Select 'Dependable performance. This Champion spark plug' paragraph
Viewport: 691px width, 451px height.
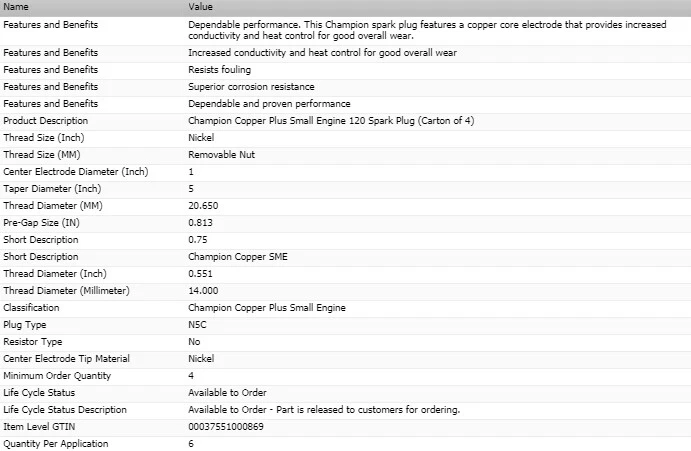(427, 30)
